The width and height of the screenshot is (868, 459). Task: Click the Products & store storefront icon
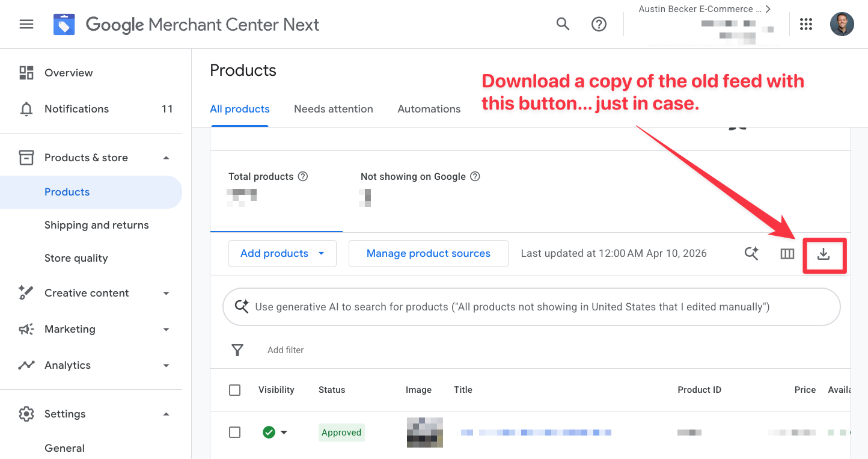pyautogui.click(x=26, y=158)
